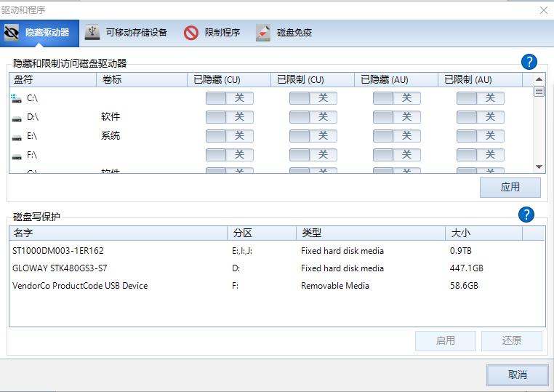This screenshot has width=554, height=392.
Task: Click the 盘符 column header
Action: [52, 80]
